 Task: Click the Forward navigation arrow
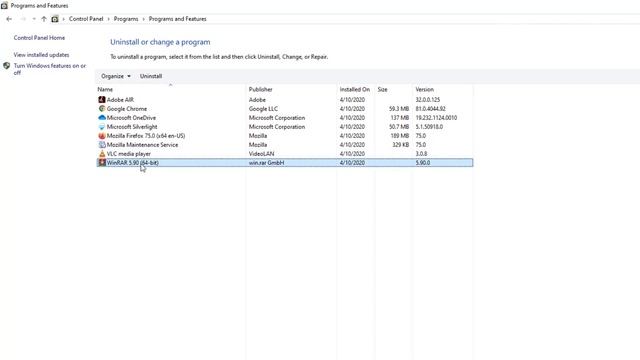coord(23,19)
